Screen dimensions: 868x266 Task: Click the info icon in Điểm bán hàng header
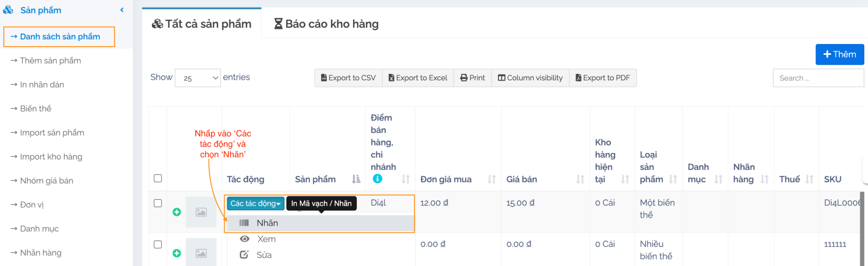[377, 179]
